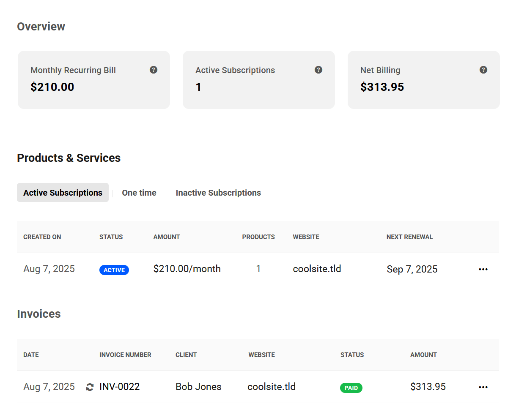Click the green PAID status badge
The image size is (516, 420).
[351, 388]
